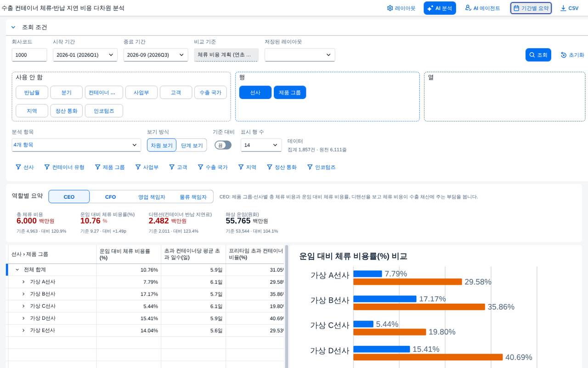Open the 레이아웃 gear settings

(401, 8)
